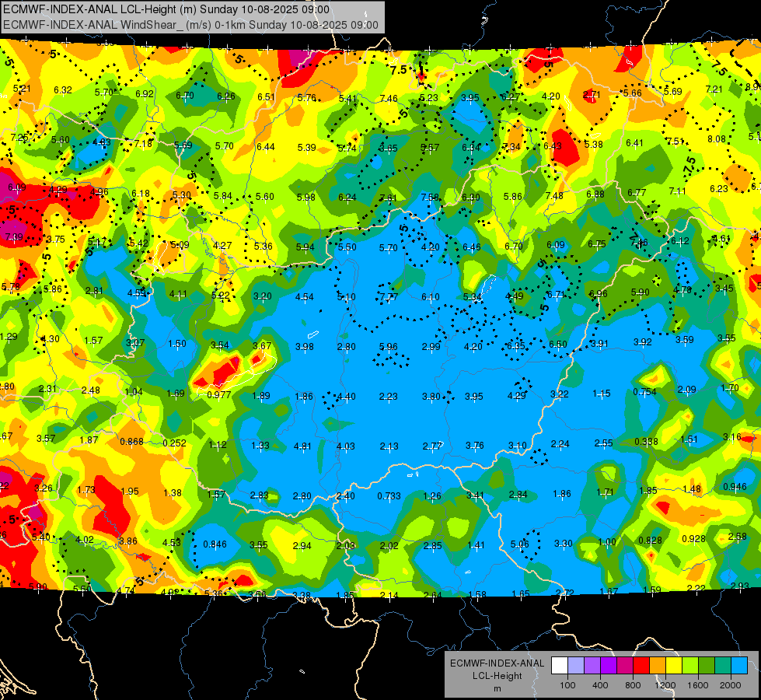Click the wind shear value 6.43

pos(553,145)
